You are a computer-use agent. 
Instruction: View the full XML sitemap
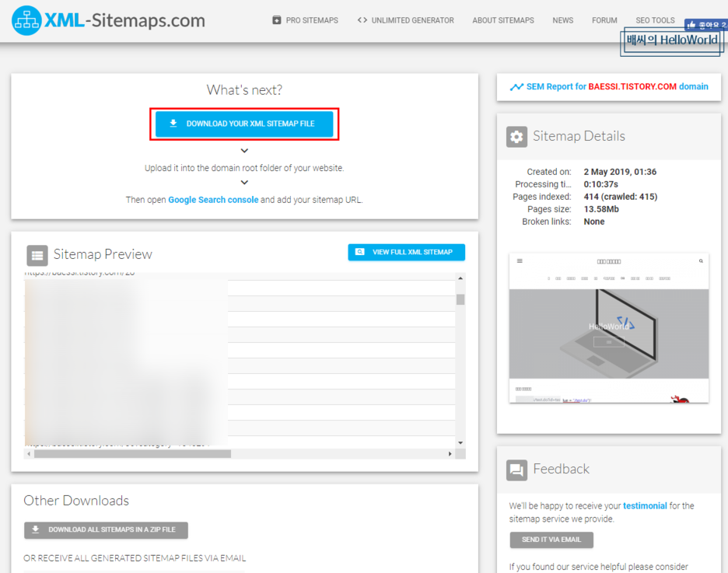[x=406, y=253]
